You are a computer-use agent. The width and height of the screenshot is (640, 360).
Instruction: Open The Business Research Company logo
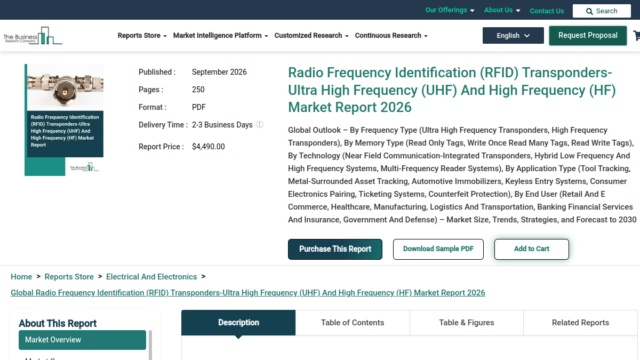point(33,36)
